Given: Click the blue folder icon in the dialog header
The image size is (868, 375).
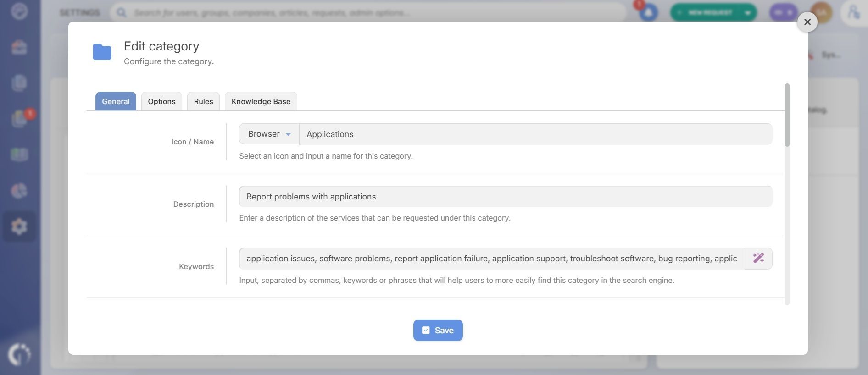Looking at the screenshot, I should coord(102,52).
